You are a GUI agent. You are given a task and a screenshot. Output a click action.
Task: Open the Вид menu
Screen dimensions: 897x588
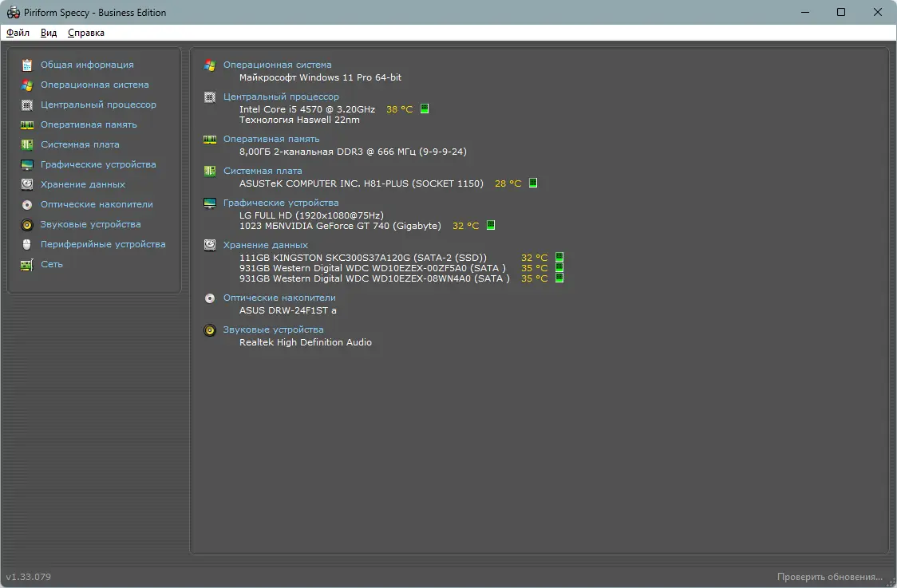[49, 33]
